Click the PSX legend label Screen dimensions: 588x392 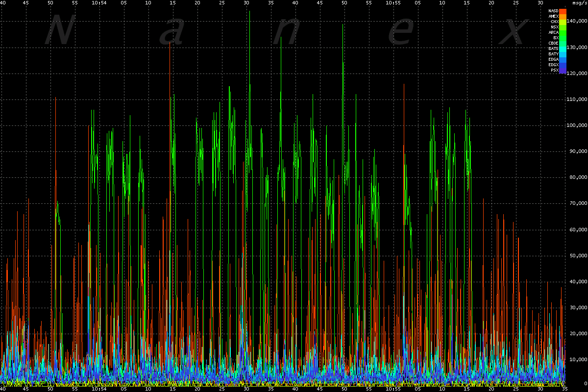point(554,70)
